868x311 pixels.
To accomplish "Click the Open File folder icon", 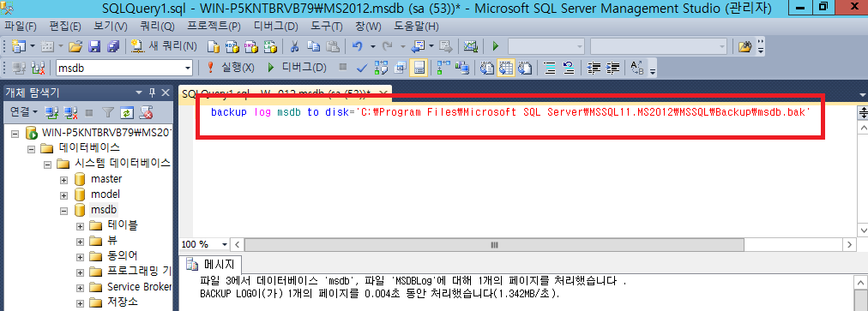I will click(75, 46).
